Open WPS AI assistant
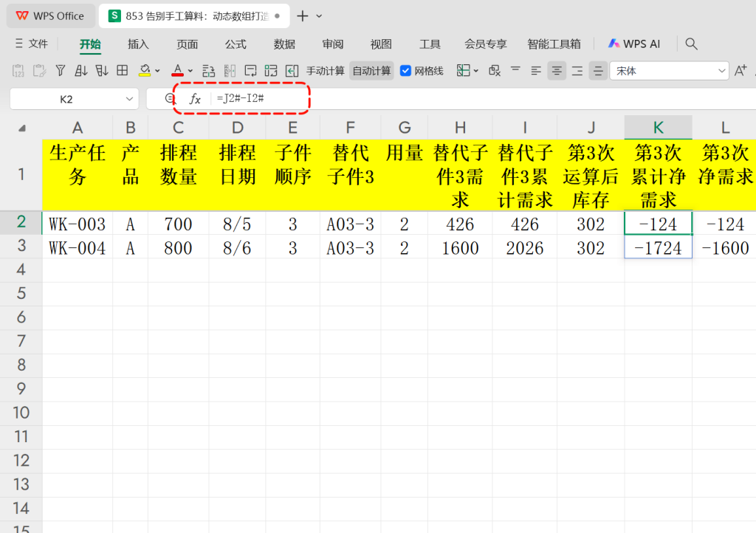Image resolution: width=756 pixels, height=533 pixels. 634,44
